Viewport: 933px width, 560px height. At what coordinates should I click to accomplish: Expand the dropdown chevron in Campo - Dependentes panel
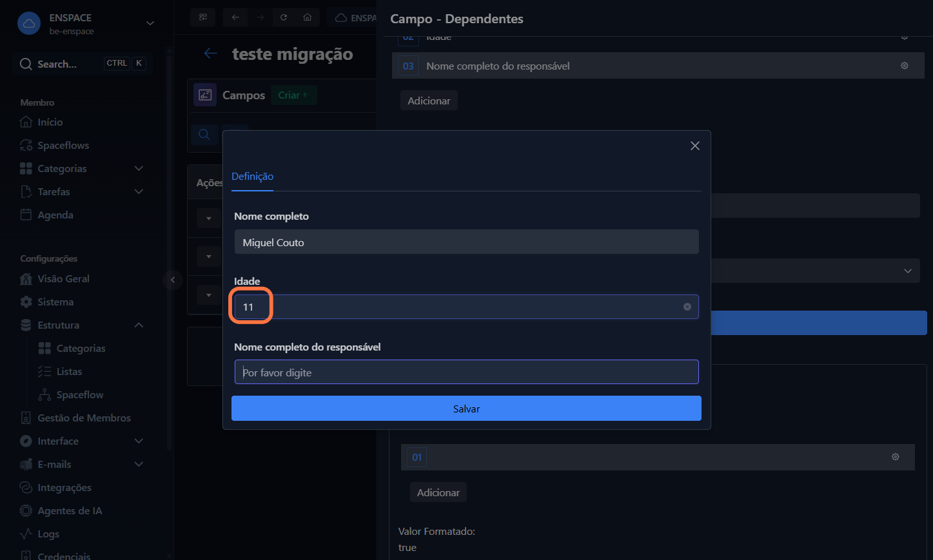pyautogui.click(x=908, y=271)
